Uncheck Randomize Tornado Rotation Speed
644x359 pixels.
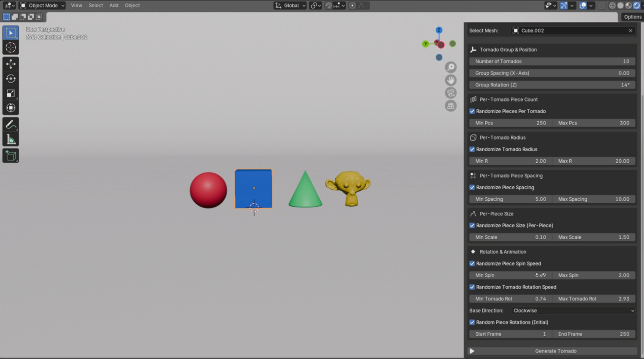[472, 287]
